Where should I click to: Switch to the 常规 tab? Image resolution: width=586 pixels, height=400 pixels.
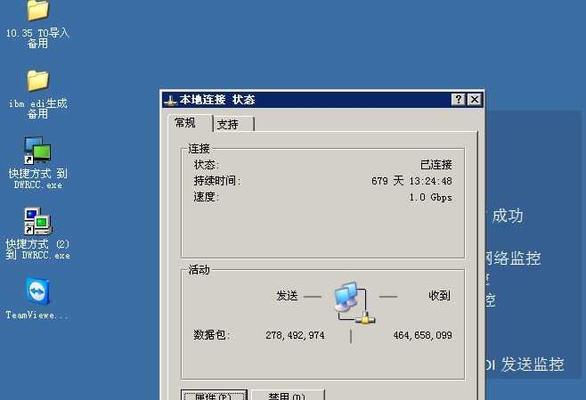(185, 123)
